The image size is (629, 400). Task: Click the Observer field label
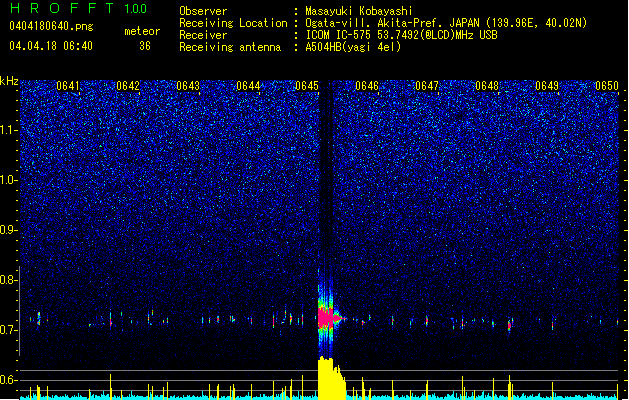[203, 11]
